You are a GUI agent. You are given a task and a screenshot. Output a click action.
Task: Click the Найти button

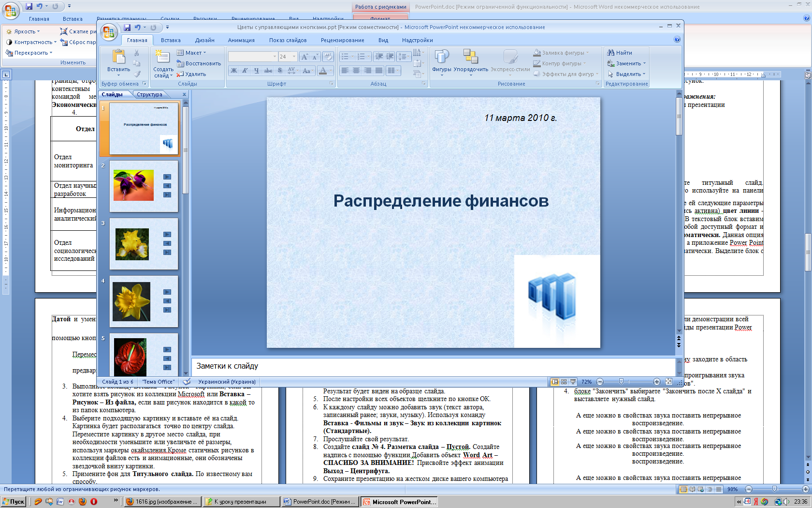620,53
